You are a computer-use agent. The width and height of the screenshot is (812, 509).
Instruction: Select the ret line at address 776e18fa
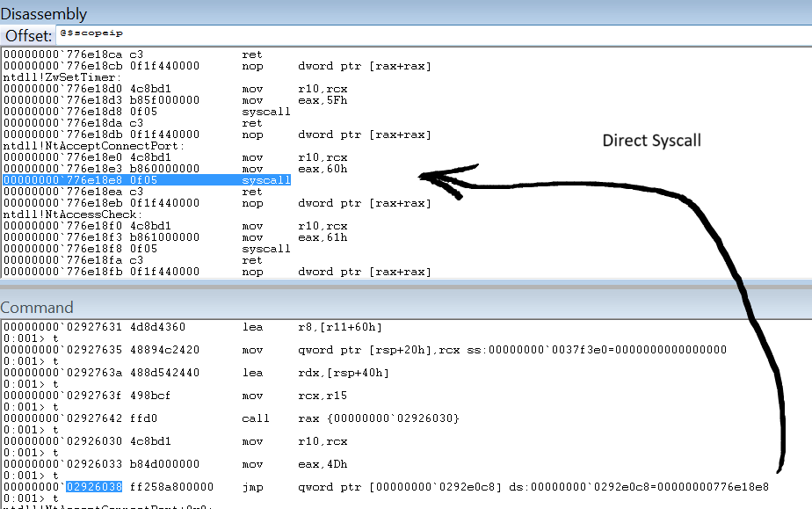pyautogui.click(x=133, y=260)
